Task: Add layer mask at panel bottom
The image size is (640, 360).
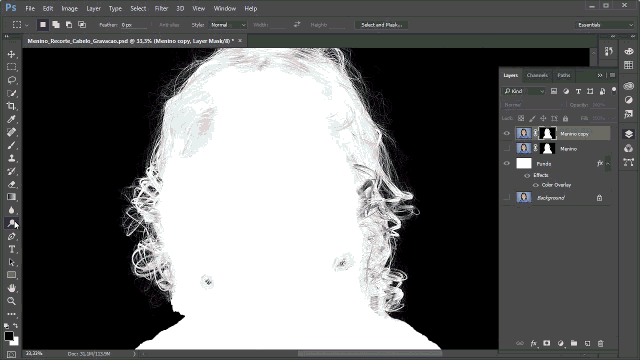Action: point(547,344)
